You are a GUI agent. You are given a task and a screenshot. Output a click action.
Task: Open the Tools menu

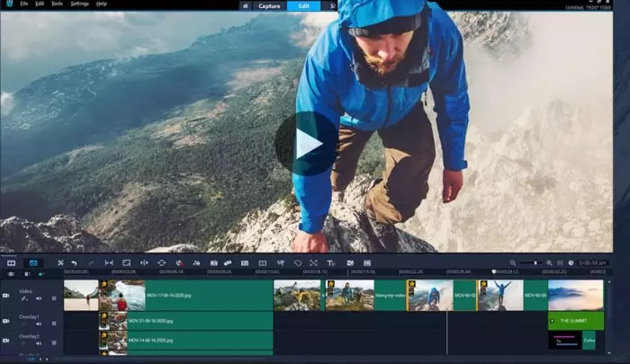57,4
